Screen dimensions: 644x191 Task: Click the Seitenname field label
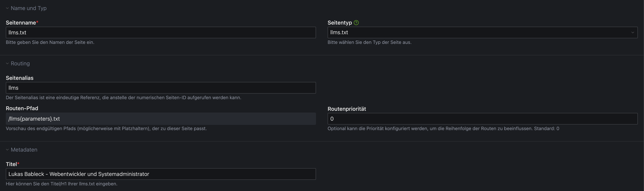(x=21, y=23)
